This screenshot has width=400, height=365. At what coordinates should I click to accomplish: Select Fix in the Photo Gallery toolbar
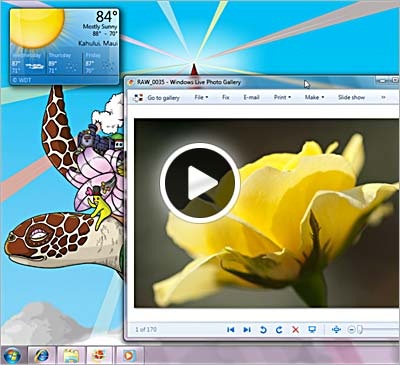coord(226,97)
